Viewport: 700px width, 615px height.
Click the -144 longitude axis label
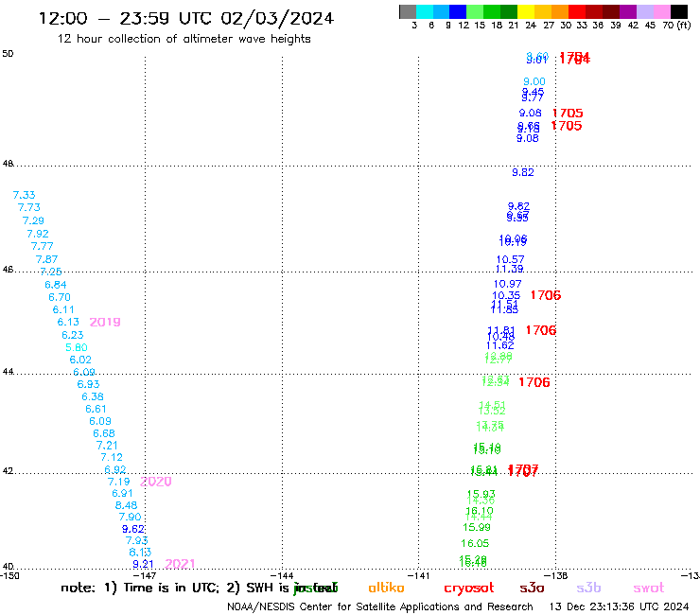(282, 575)
